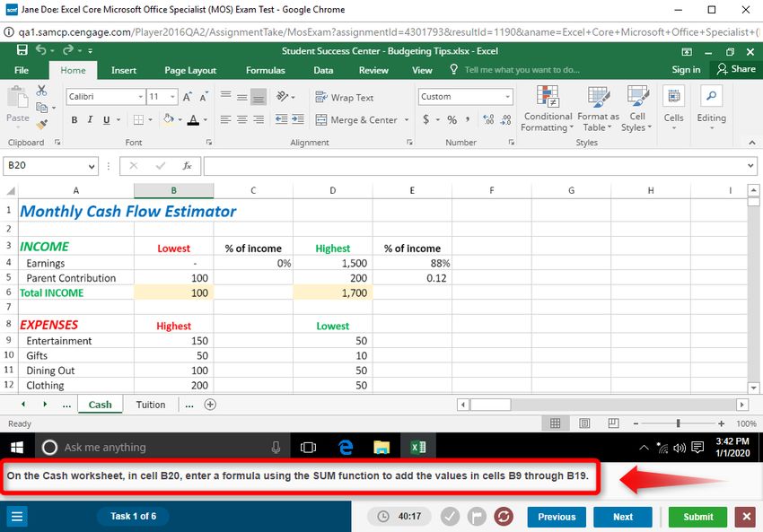Viewport: 763px width, 532px height.
Task: Apply Percent Style format
Action: [x=452, y=119]
